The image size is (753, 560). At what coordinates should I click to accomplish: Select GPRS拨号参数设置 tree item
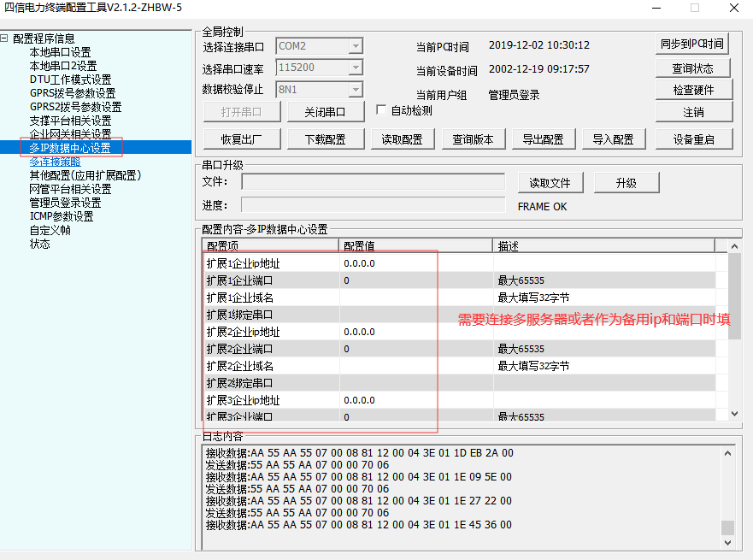73,93
